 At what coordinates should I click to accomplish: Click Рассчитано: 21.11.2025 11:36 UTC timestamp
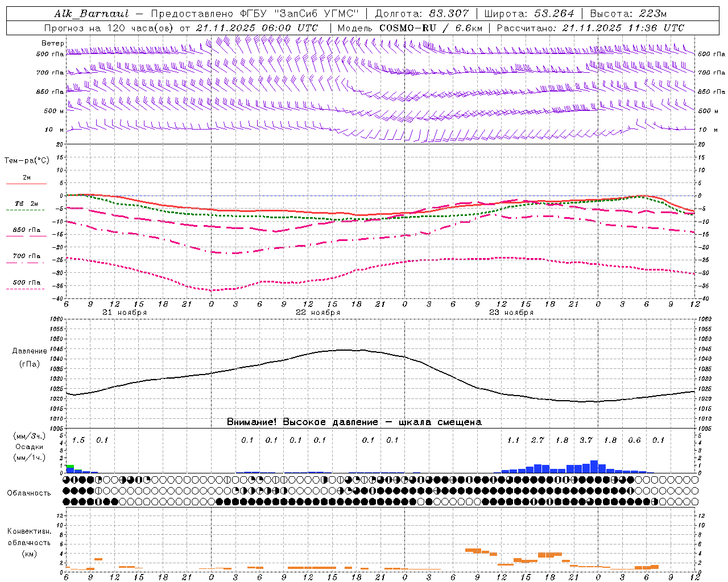coord(590,28)
